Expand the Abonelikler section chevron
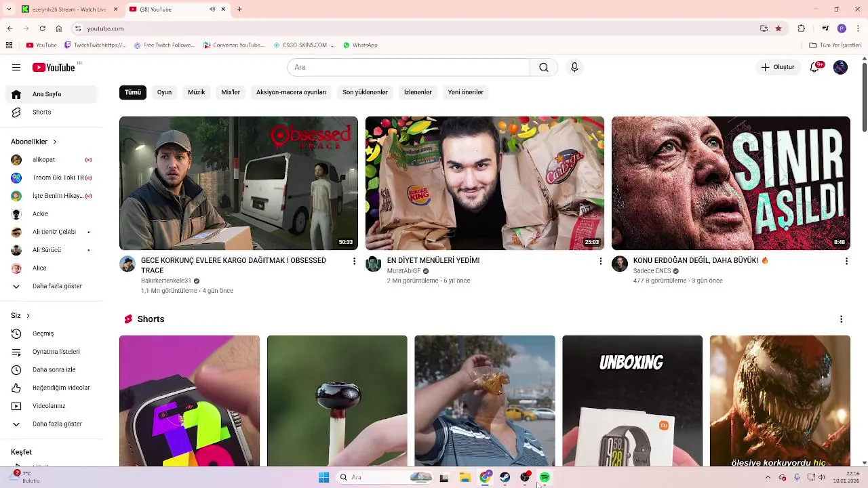This screenshot has height=488, width=868. (x=54, y=142)
